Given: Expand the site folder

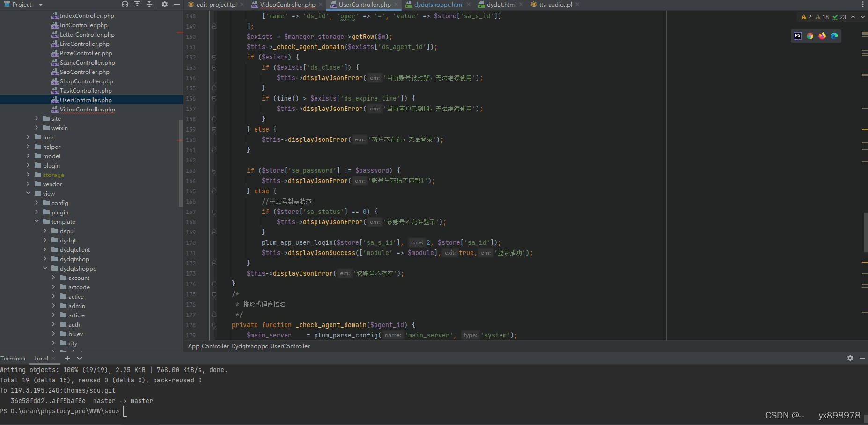Looking at the screenshot, I should (x=37, y=119).
